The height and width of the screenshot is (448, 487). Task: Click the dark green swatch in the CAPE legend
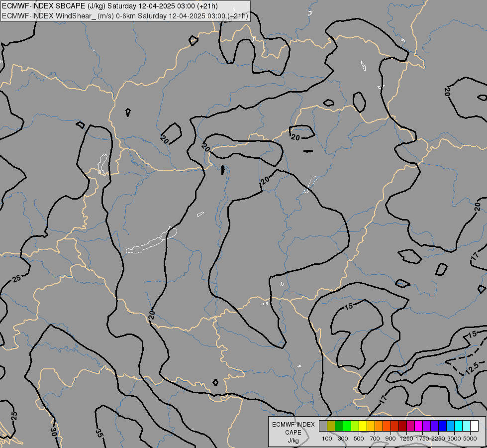click(339, 426)
